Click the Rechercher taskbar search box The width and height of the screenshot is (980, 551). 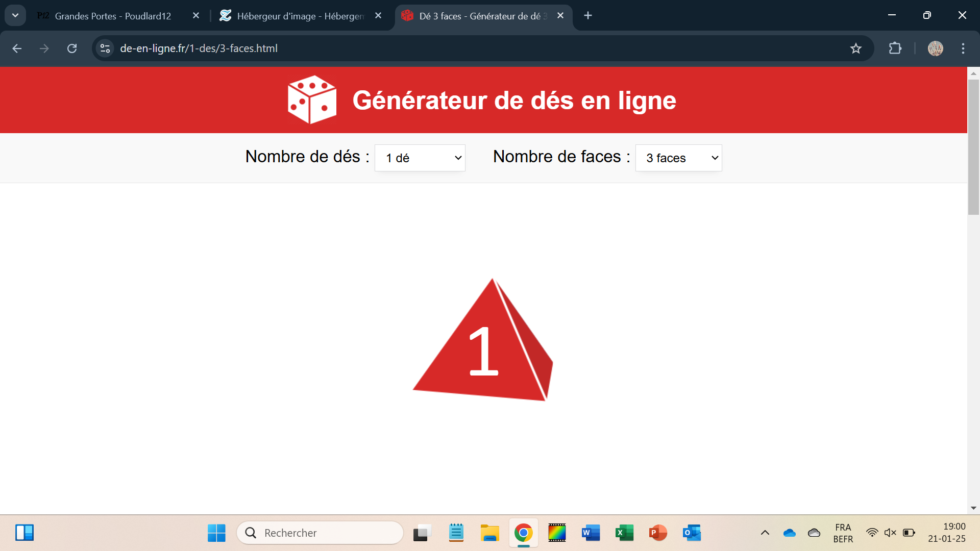pyautogui.click(x=321, y=533)
